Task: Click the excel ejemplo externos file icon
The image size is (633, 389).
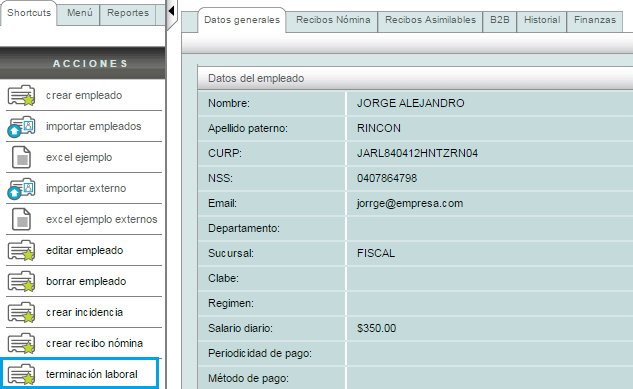Action: pyautogui.click(x=21, y=219)
